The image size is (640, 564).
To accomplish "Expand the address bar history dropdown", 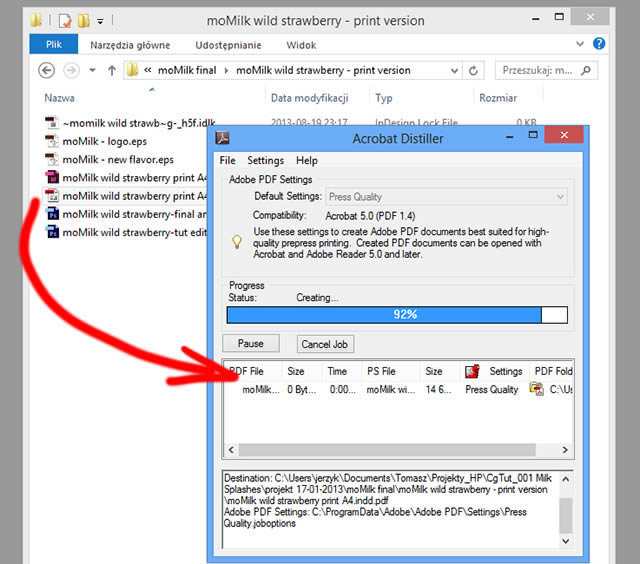I will click(454, 71).
